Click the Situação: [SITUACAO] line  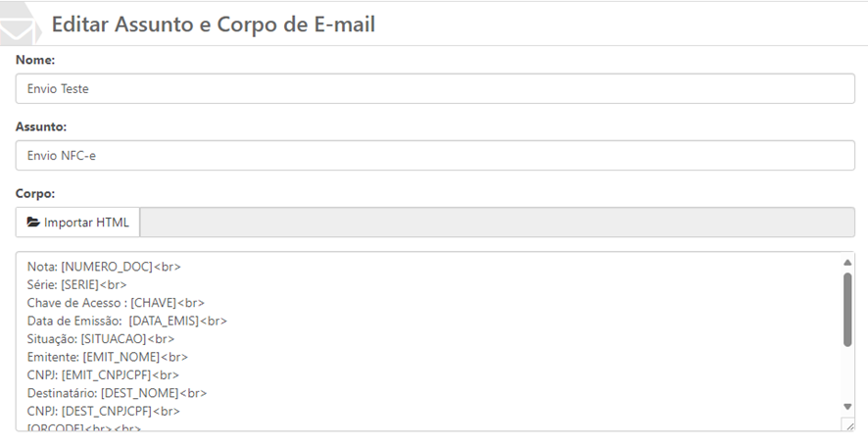coord(101,339)
